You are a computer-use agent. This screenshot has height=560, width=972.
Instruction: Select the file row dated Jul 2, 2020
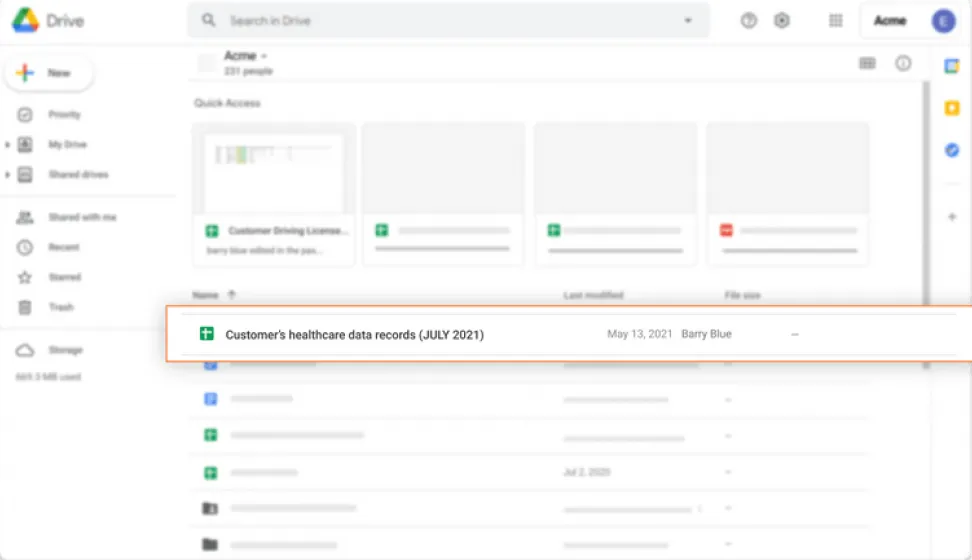pyautogui.click(x=528, y=473)
